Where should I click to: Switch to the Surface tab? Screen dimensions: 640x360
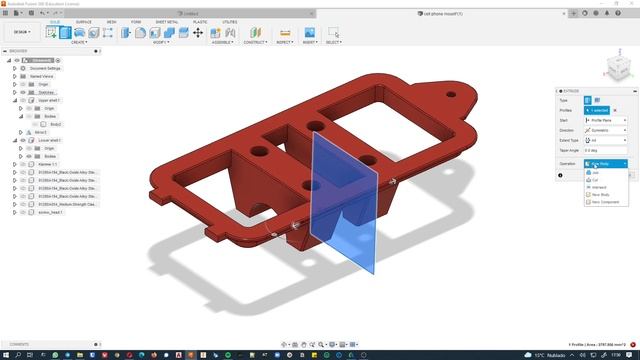point(84,22)
